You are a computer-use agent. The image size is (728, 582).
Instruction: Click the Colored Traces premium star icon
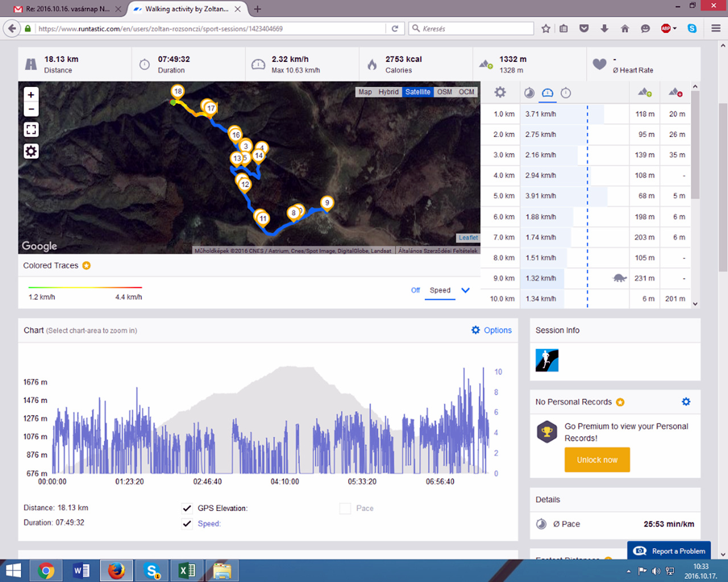point(86,265)
